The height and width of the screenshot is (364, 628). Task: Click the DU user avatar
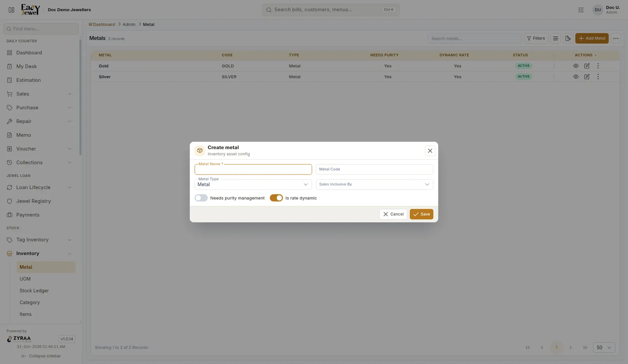598,10
